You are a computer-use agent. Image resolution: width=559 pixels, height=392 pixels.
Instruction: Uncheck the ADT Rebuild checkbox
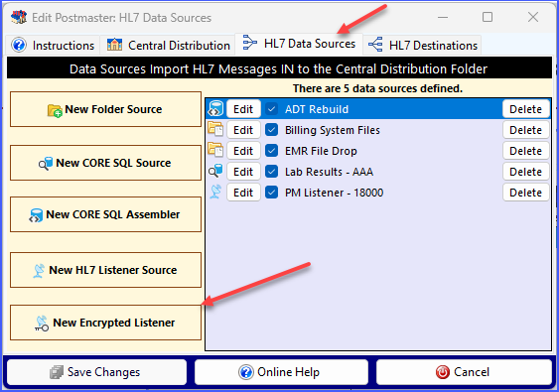click(272, 109)
